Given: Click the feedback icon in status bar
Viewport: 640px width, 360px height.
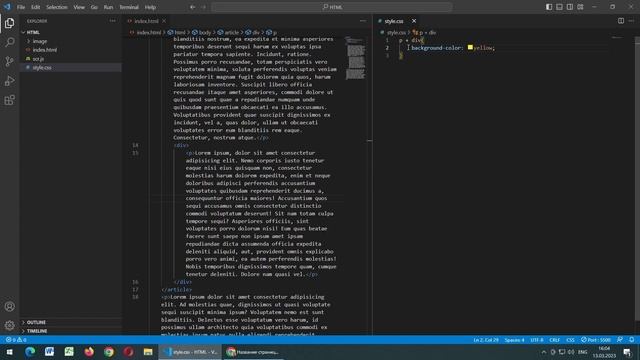Looking at the screenshot, I should [x=620, y=340].
